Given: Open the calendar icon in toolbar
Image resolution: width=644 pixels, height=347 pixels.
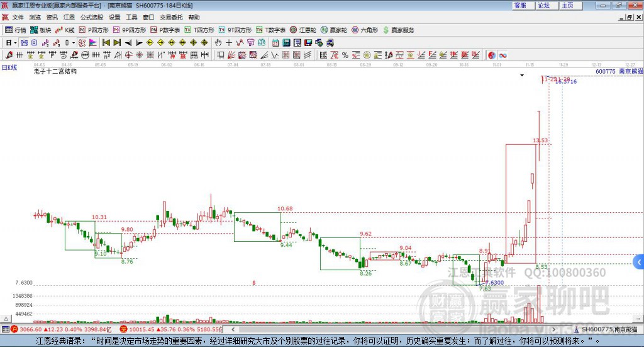Looking at the screenshot, I should (x=275, y=43).
